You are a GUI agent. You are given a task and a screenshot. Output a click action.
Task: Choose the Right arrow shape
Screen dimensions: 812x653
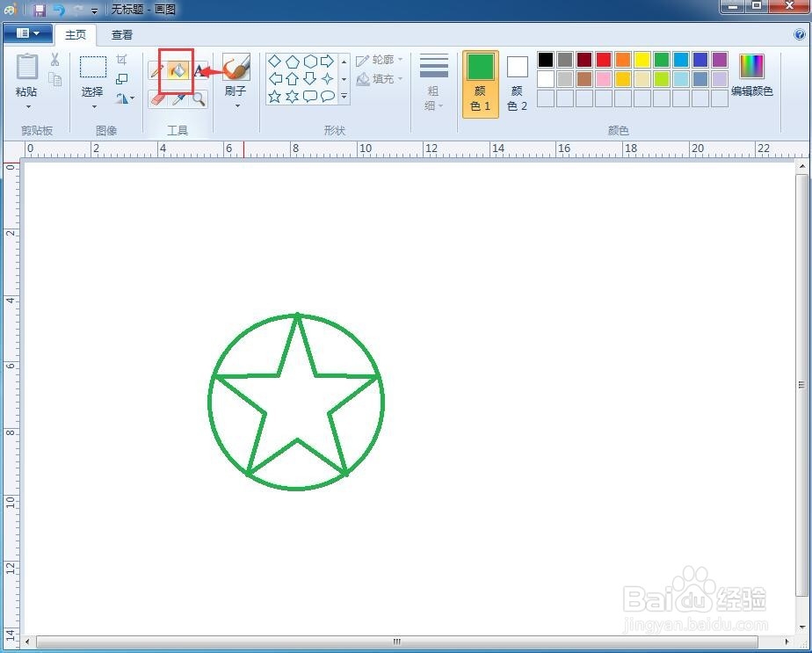(327, 62)
